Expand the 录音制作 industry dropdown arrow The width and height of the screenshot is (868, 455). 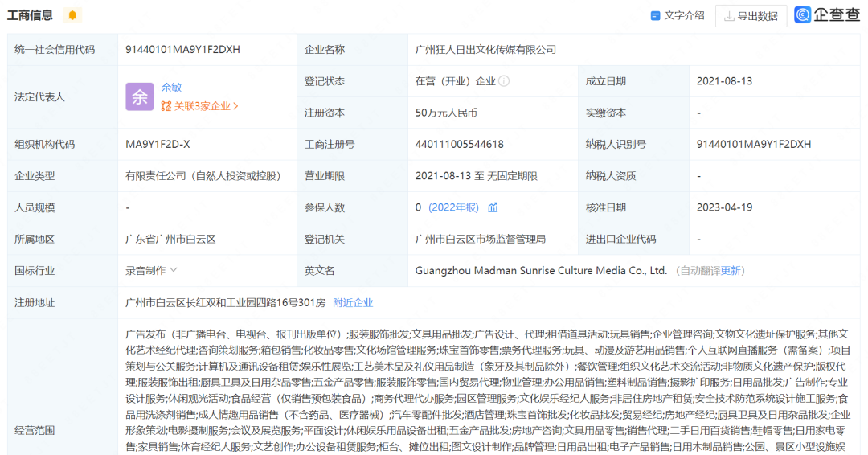pyautogui.click(x=174, y=270)
